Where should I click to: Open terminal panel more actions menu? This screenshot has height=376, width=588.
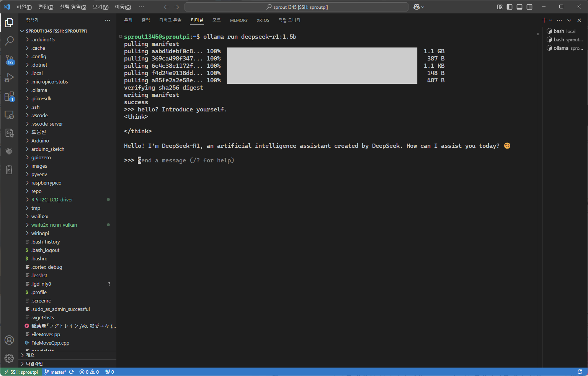(x=559, y=20)
